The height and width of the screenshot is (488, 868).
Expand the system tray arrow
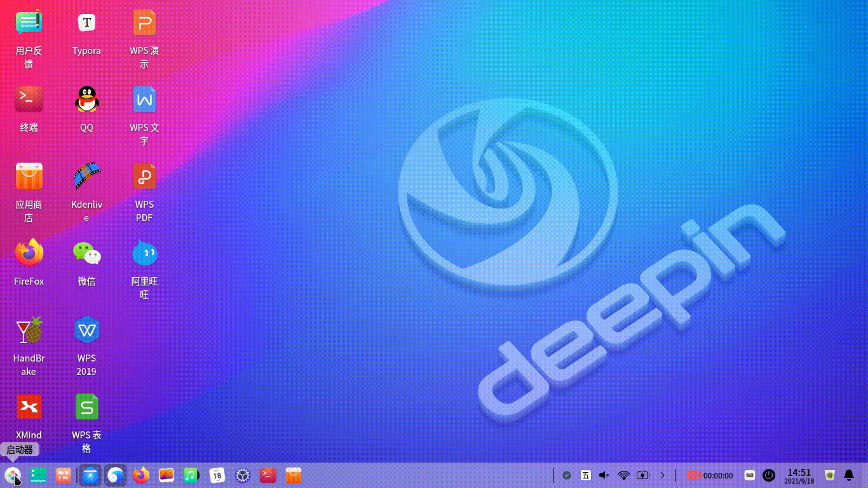tap(662, 475)
